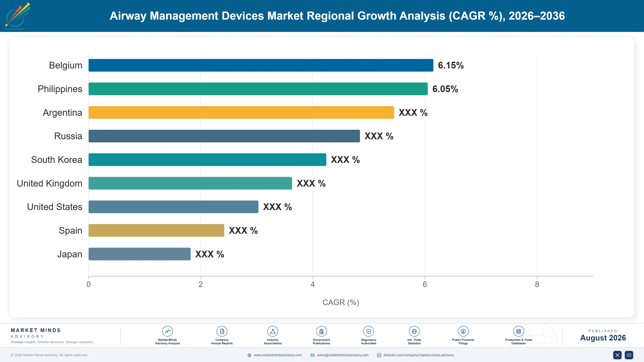Open www.marketmindsadvisory.com link
This screenshot has height=362, width=644.
(x=278, y=355)
